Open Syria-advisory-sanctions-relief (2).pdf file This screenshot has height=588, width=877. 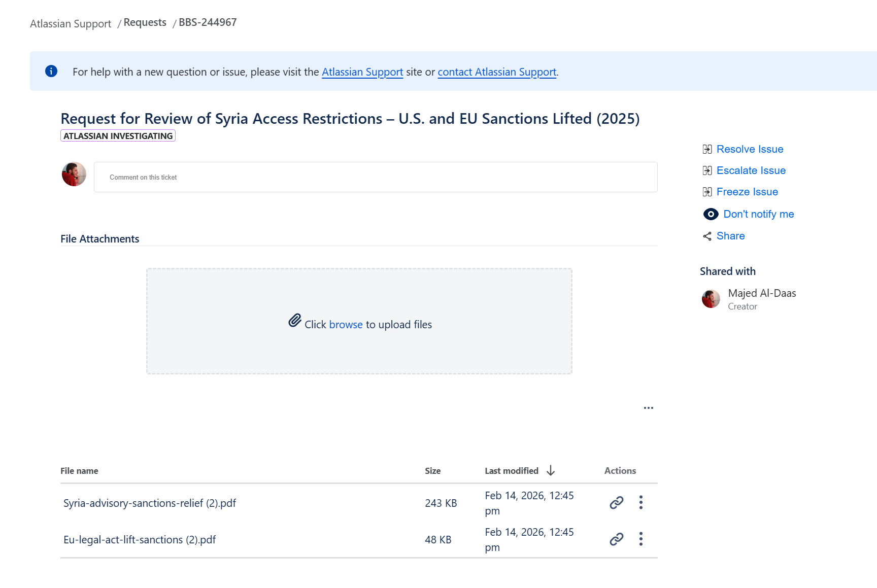click(150, 503)
